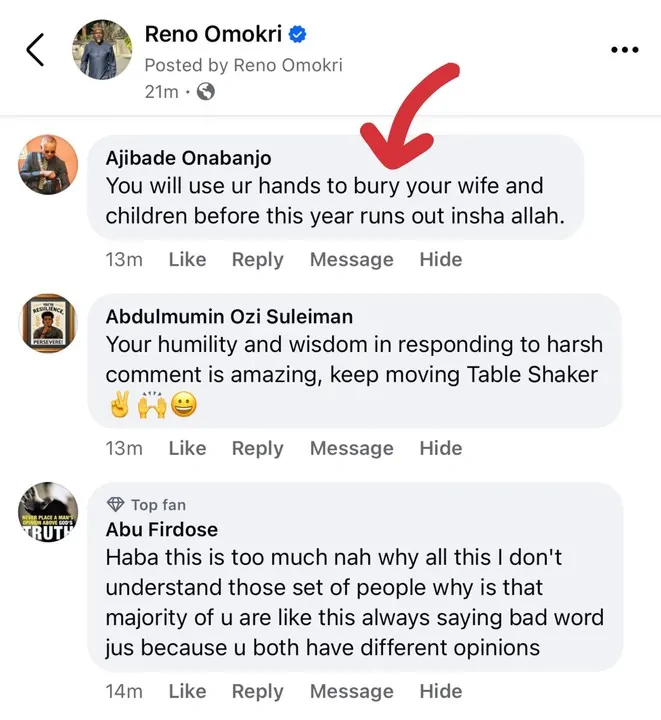
Task: Like Ajibade Onabanjo's comment
Action: pyautogui.click(x=187, y=259)
